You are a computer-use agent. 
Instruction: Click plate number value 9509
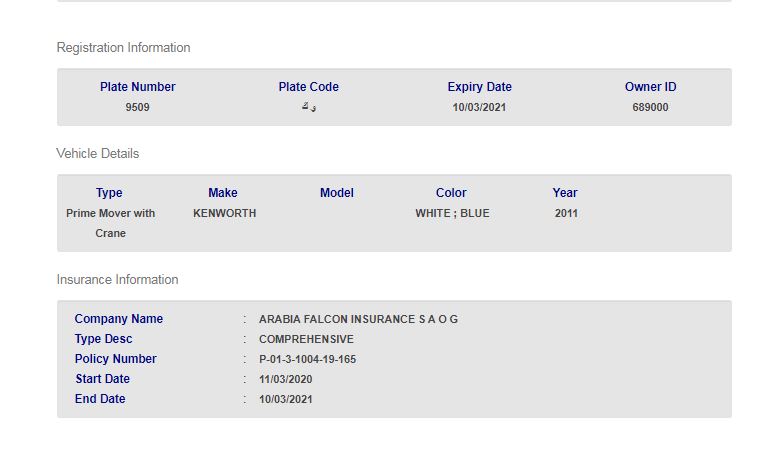(x=137, y=107)
